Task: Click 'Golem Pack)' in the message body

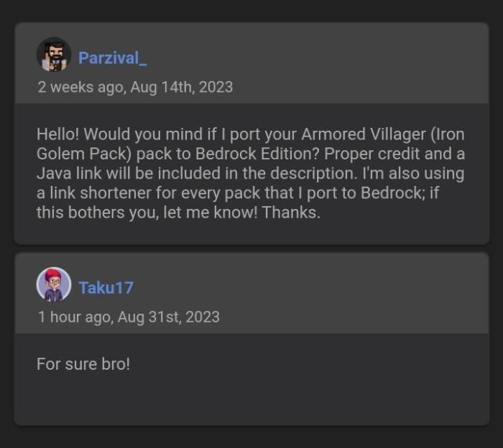Action: (84, 154)
